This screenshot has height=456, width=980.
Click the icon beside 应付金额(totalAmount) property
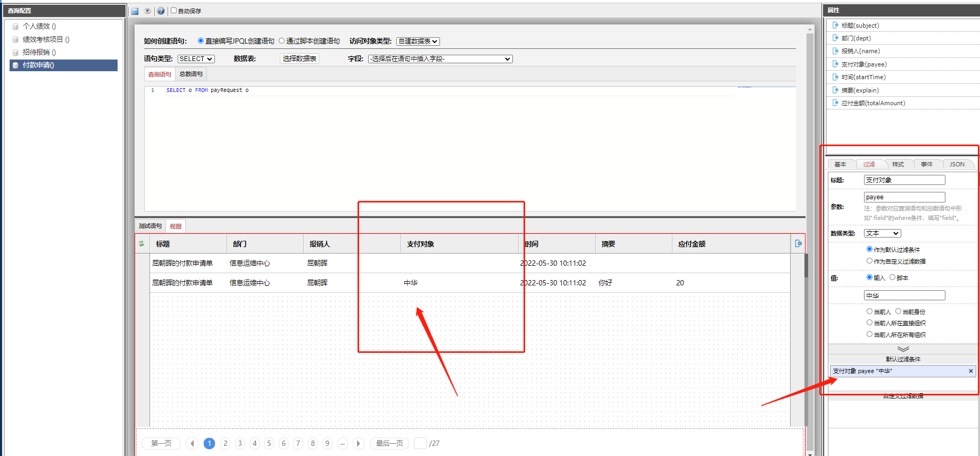coord(835,103)
